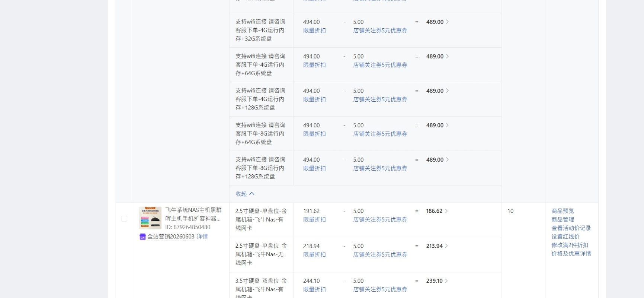Open 商品预览 product preview

click(563, 211)
